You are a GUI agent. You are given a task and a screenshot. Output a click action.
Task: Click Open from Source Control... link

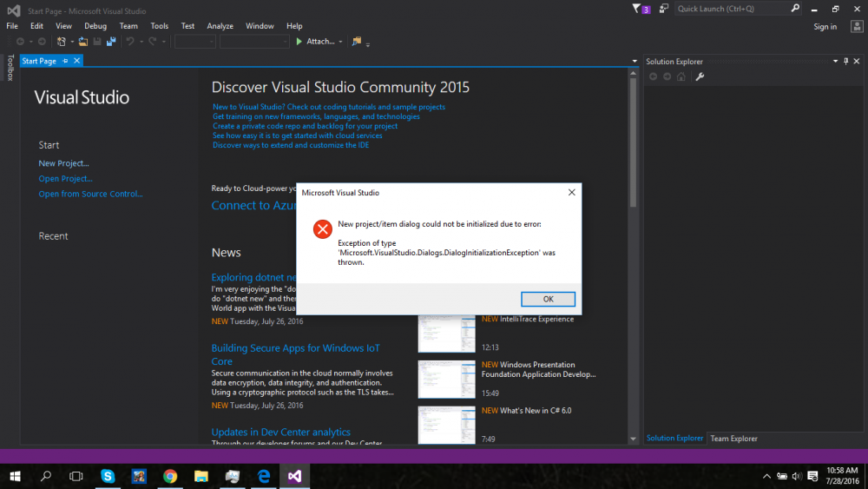[x=91, y=194]
